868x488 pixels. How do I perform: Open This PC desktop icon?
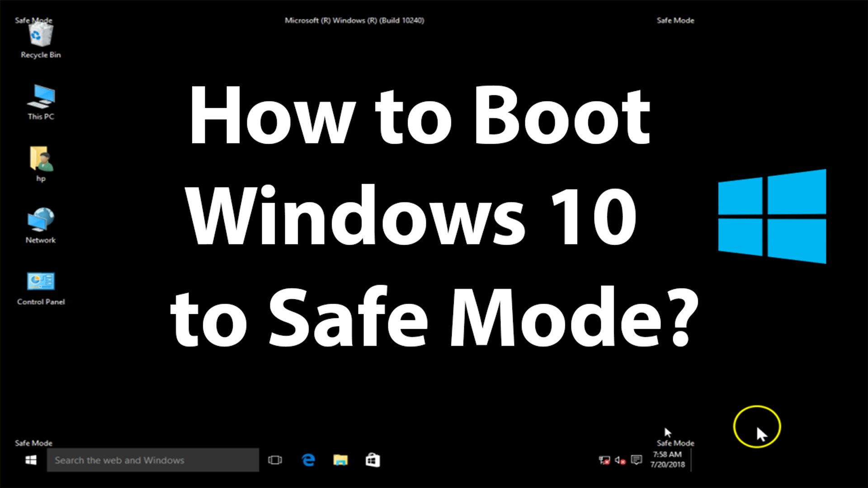point(41,96)
